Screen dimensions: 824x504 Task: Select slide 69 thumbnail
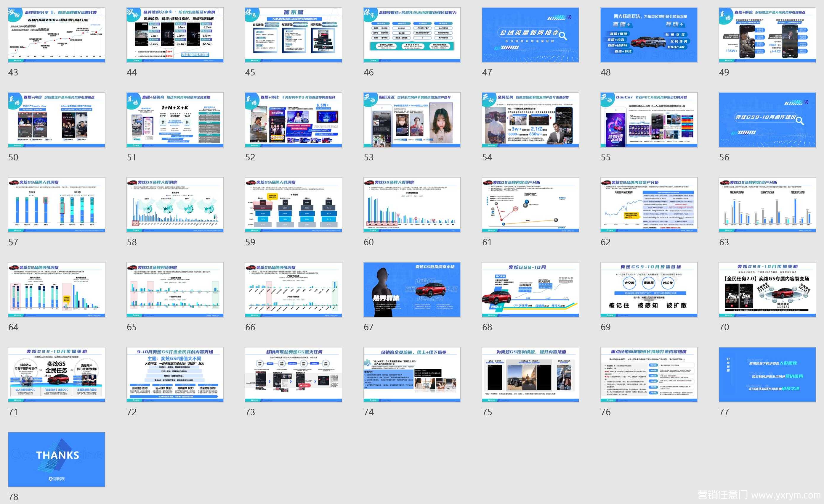pyautogui.click(x=649, y=289)
